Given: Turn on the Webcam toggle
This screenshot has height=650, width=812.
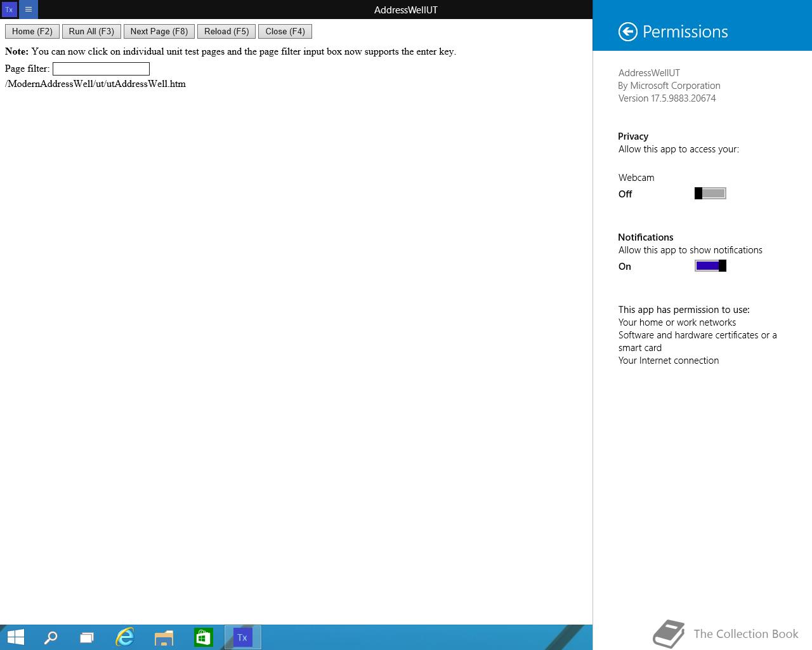Looking at the screenshot, I should click(x=710, y=194).
